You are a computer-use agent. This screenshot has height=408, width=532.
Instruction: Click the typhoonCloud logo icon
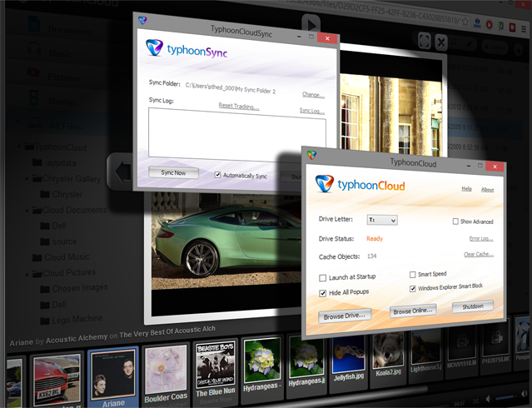pos(325,183)
